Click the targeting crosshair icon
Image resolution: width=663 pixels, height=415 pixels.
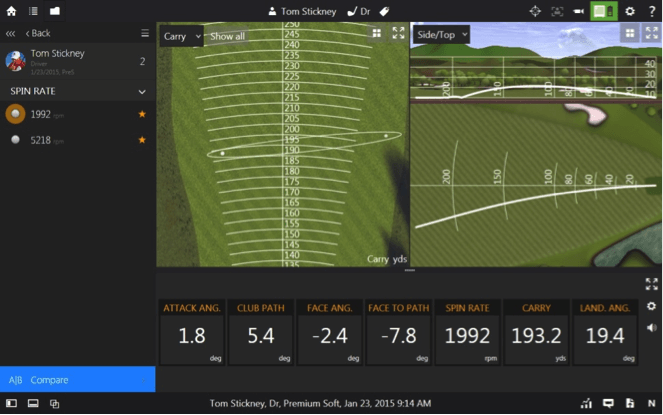535,11
